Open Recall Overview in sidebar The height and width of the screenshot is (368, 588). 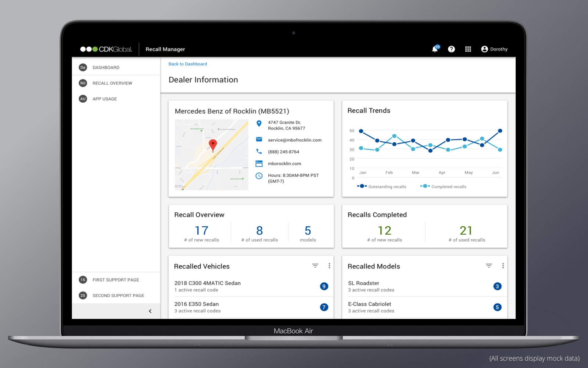(x=116, y=83)
